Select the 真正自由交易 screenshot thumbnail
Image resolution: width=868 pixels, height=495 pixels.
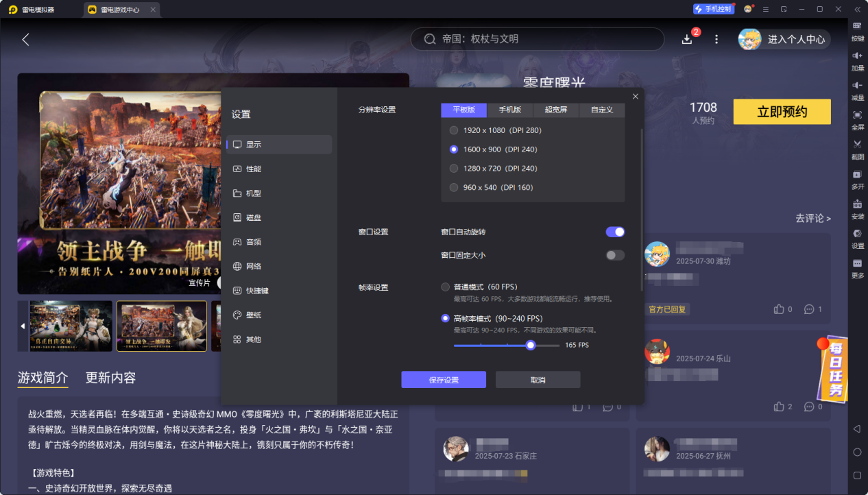pyautogui.click(x=71, y=326)
